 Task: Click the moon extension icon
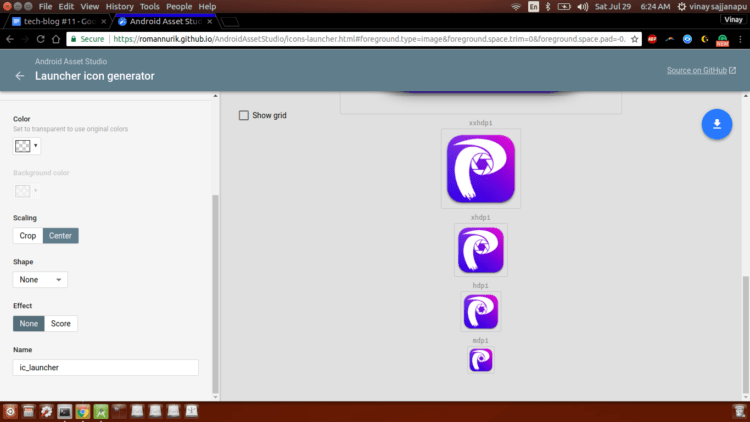click(705, 39)
